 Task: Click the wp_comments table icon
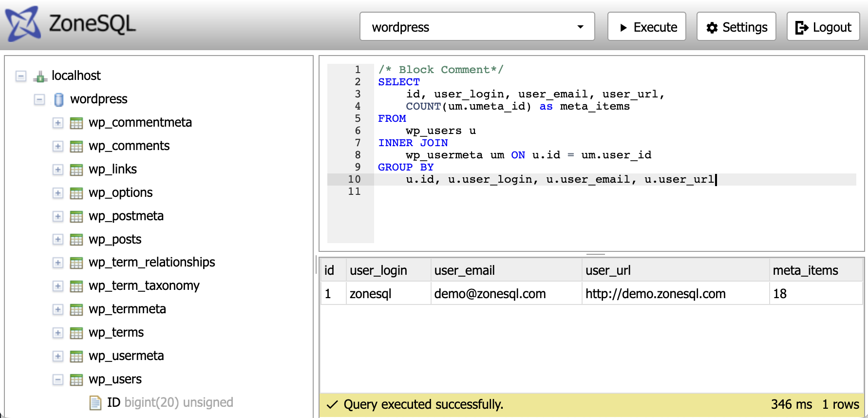tap(76, 146)
